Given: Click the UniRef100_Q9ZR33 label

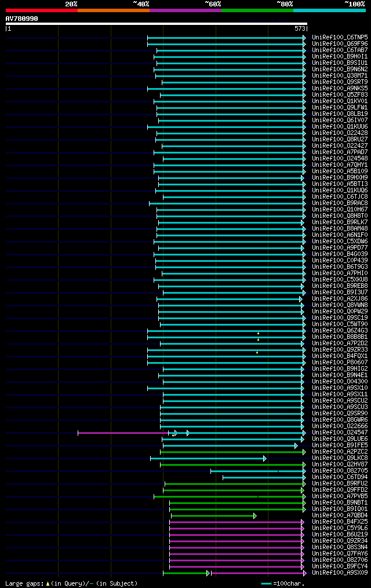Looking at the screenshot, I should pyautogui.click(x=340, y=350).
